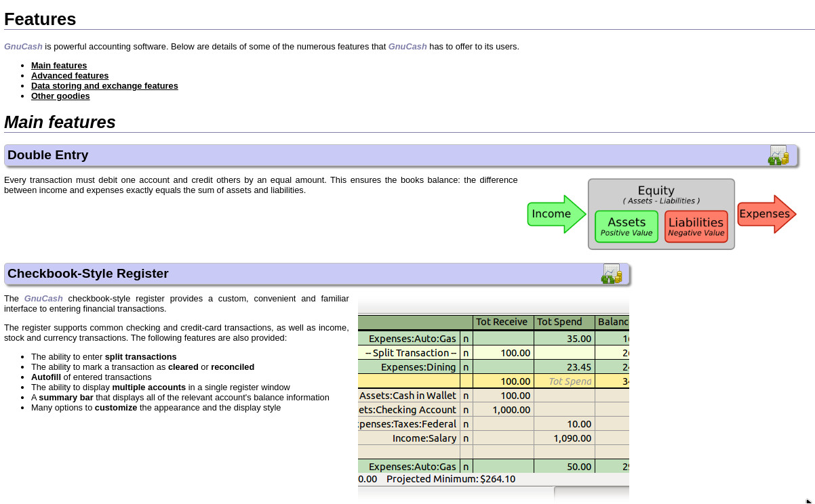Image resolution: width=815 pixels, height=504 pixels.
Task: Jump to the Other goodies link
Action: [x=60, y=96]
